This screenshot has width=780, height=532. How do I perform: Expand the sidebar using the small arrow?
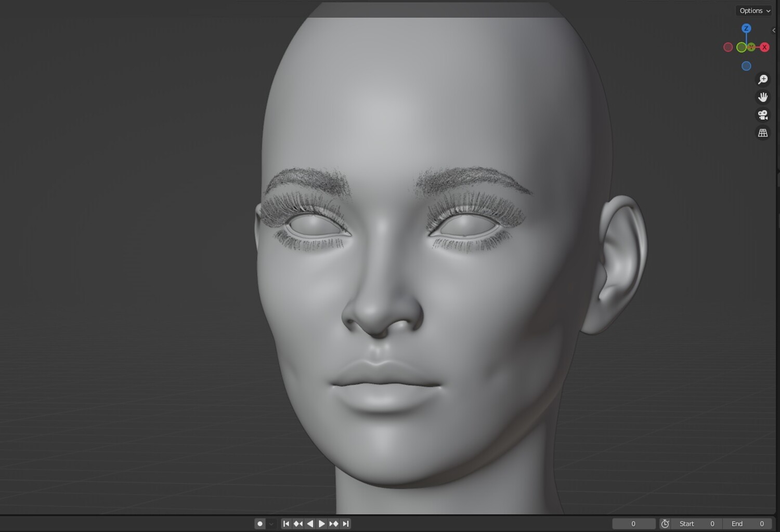[x=774, y=30]
